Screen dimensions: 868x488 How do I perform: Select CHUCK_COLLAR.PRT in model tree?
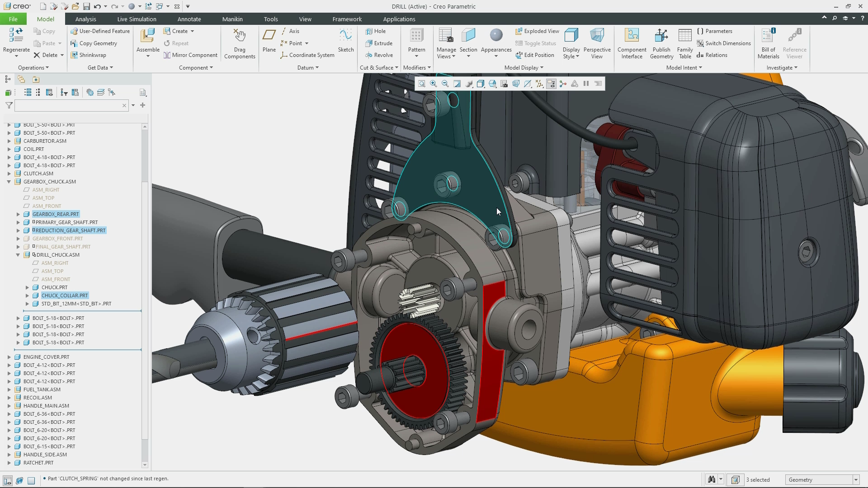(x=65, y=296)
